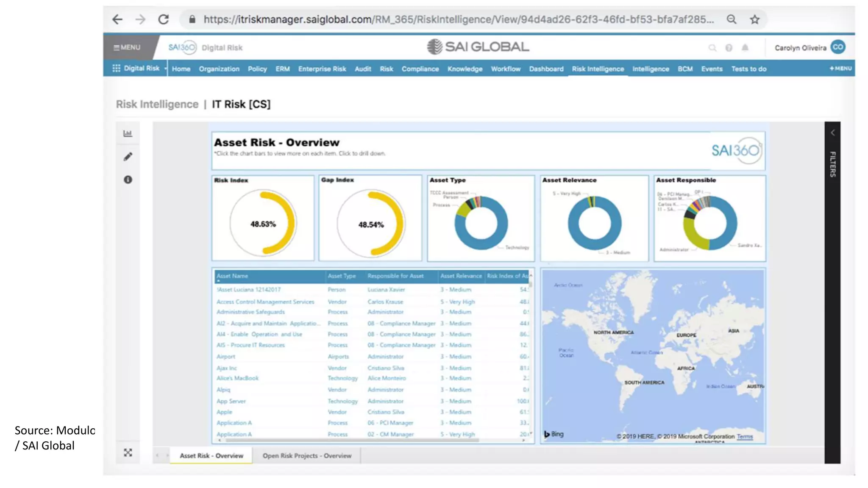Click the header search magnifier icon

pyautogui.click(x=712, y=48)
